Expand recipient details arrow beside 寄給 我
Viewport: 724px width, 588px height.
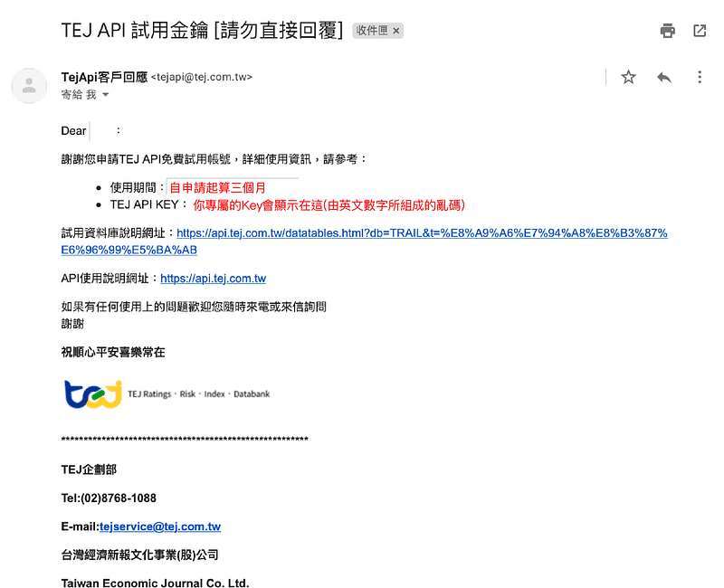coord(106,95)
